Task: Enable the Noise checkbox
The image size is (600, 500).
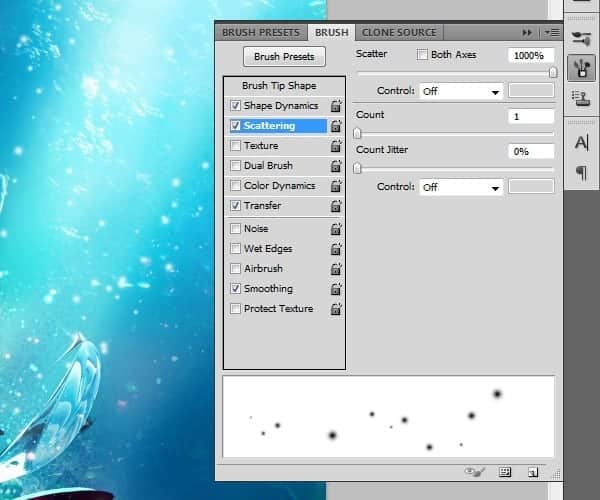Action: (x=235, y=229)
